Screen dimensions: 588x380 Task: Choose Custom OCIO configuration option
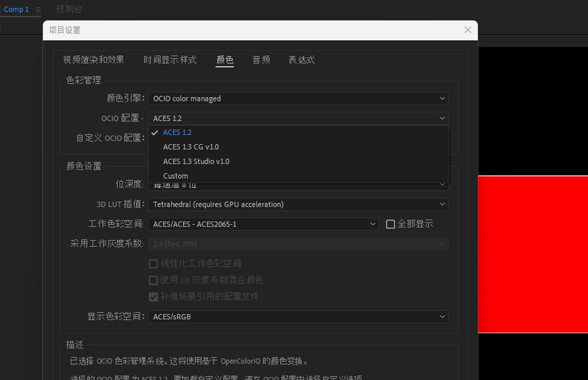(175, 176)
